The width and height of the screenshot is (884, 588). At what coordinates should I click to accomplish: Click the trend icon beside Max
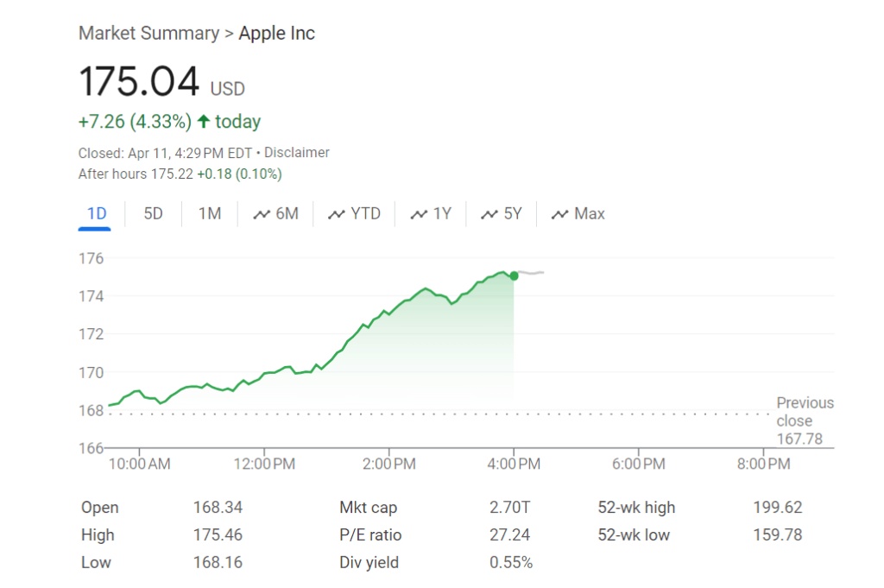click(x=560, y=214)
